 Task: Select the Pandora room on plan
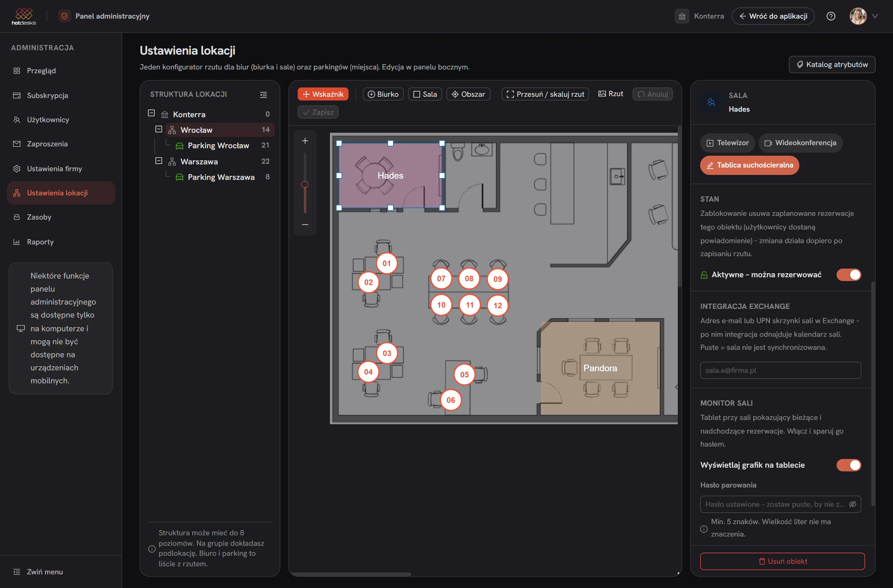(600, 368)
